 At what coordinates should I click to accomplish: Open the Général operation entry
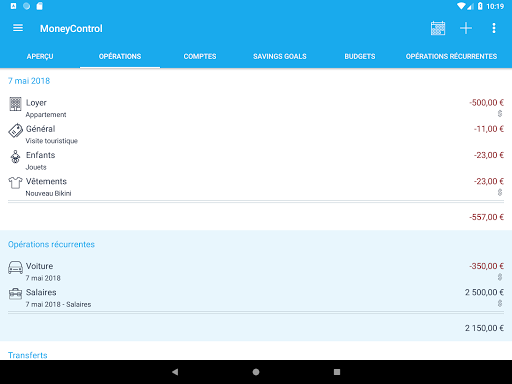(256, 134)
